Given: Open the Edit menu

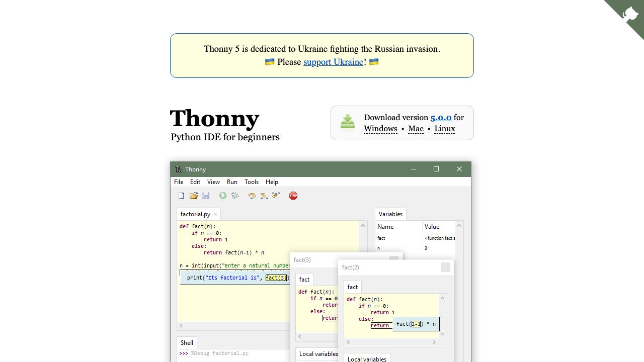Looking at the screenshot, I should tap(195, 182).
